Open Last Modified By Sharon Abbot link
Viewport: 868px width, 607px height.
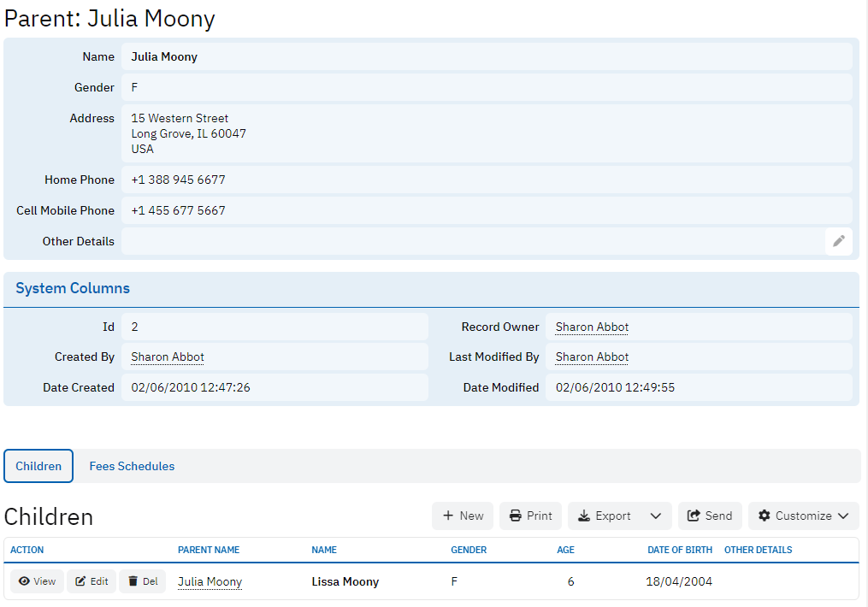[592, 357]
